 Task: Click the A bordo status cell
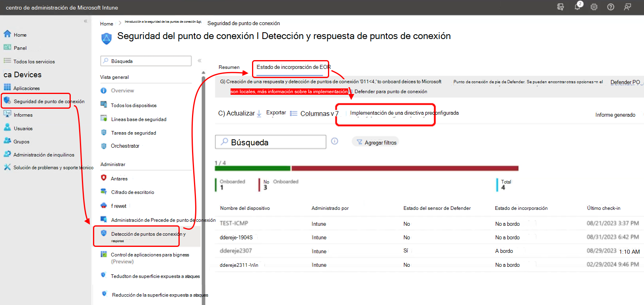tap(504, 251)
